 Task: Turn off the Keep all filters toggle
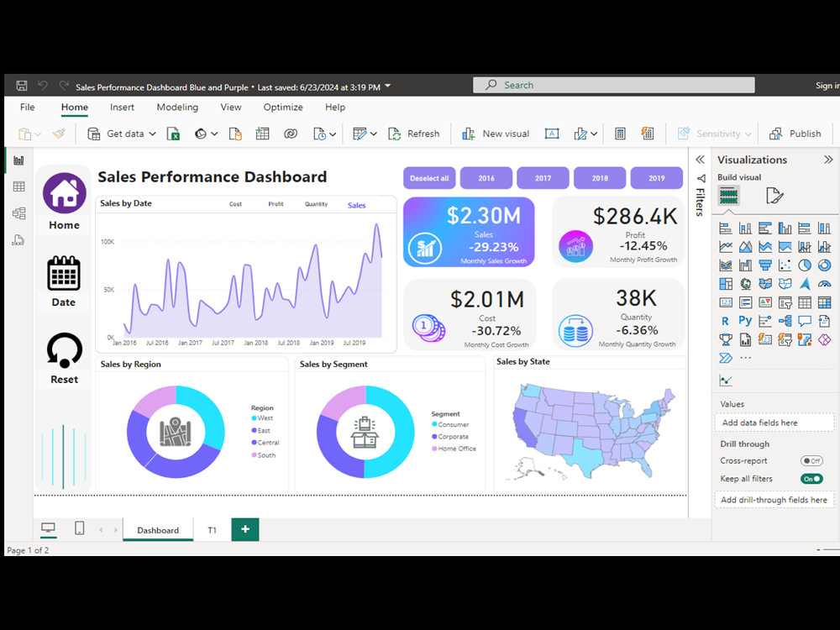811,478
